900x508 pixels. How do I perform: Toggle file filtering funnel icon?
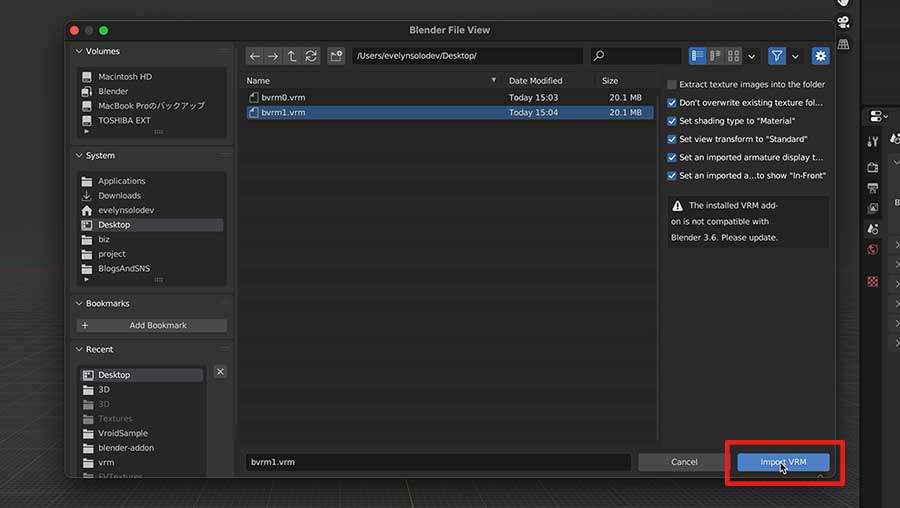click(777, 56)
